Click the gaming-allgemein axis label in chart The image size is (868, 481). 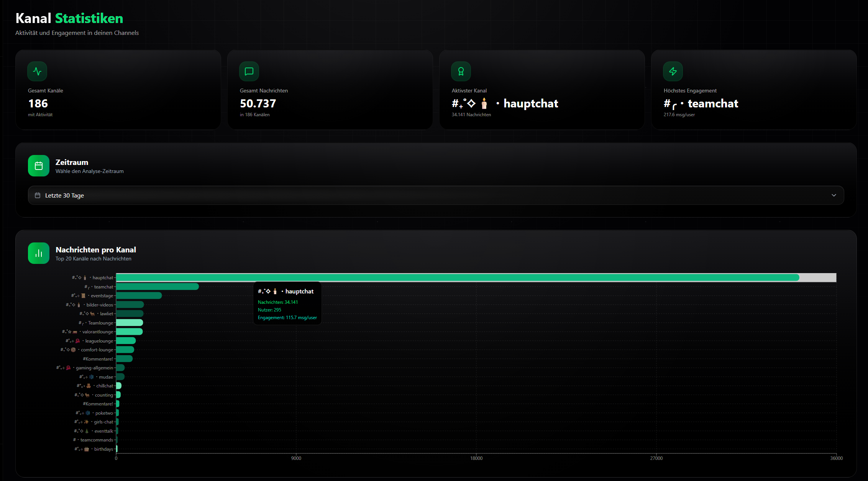(x=94, y=368)
